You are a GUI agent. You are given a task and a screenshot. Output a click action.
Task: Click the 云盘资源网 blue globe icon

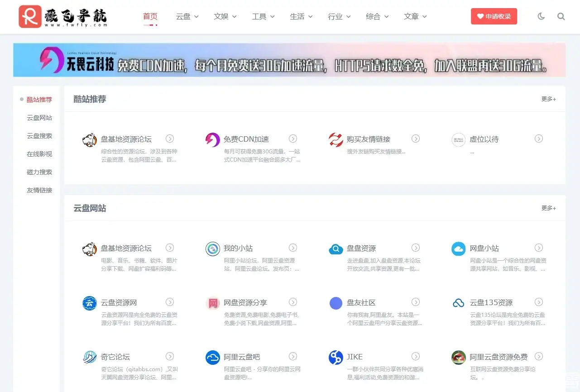click(x=89, y=303)
